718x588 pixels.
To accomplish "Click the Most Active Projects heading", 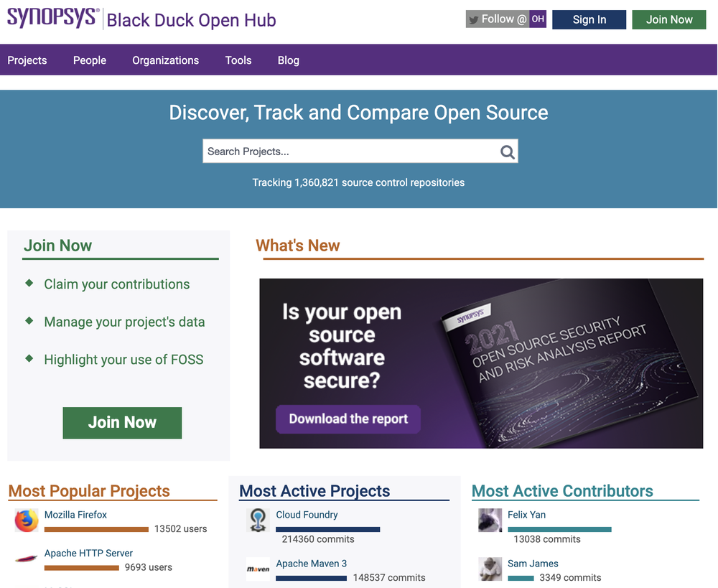I will (x=314, y=491).
